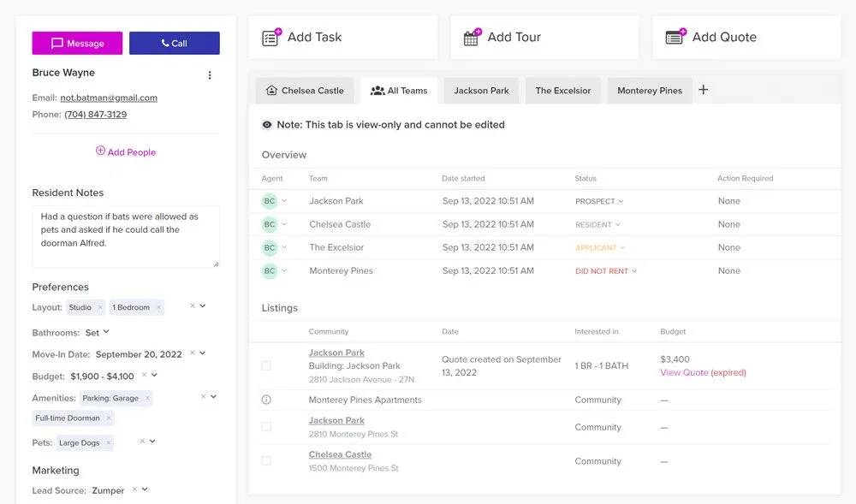856x504 pixels.
Task: Click the info icon beside Monterey Pines Apartments
Action: [x=266, y=400]
